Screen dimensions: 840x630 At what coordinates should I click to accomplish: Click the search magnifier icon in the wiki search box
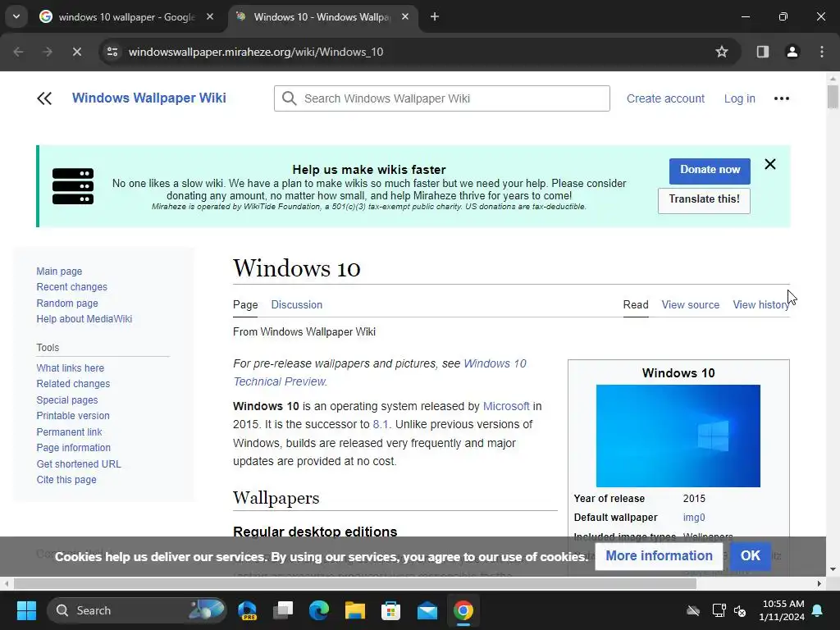click(x=290, y=98)
